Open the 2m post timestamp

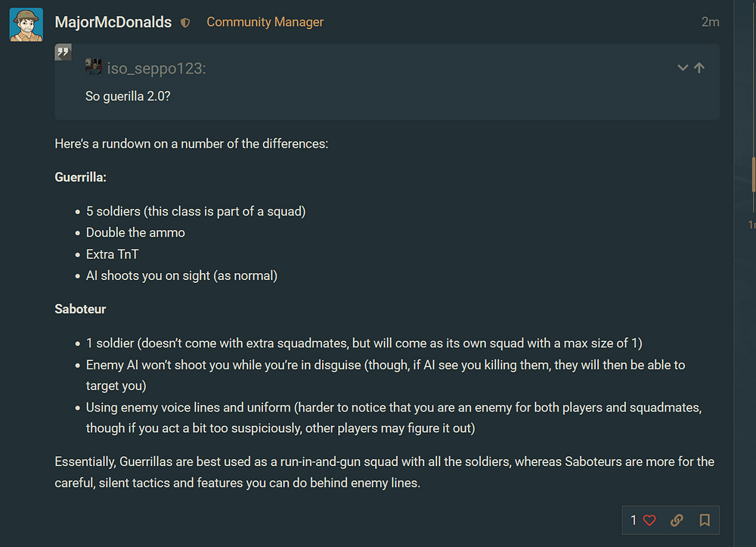(710, 22)
